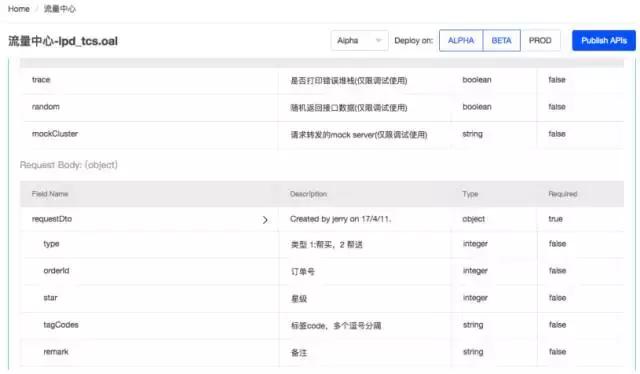The image size is (640, 374).
Task: Open the 流量中心 breadcrumb
Action: (x=60, y=9)
